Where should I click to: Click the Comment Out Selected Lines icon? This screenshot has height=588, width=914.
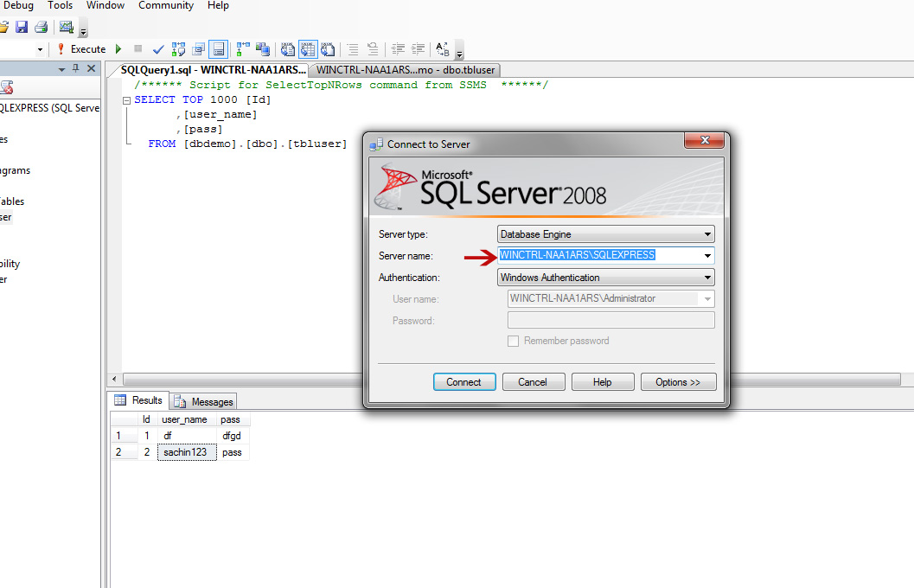click(x=353, y=49)
